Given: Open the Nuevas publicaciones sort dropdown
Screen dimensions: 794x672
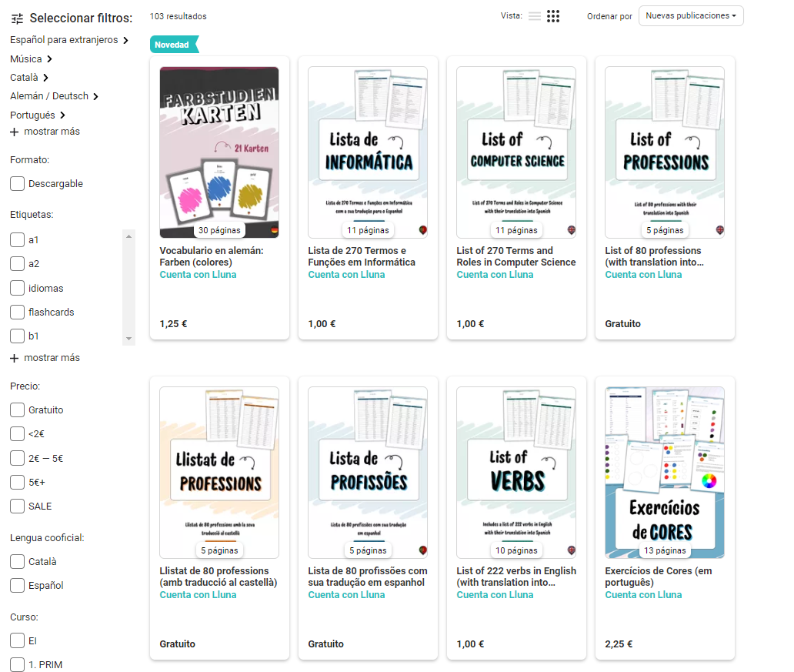Looking at the screenshot, I should pos(690,16).
